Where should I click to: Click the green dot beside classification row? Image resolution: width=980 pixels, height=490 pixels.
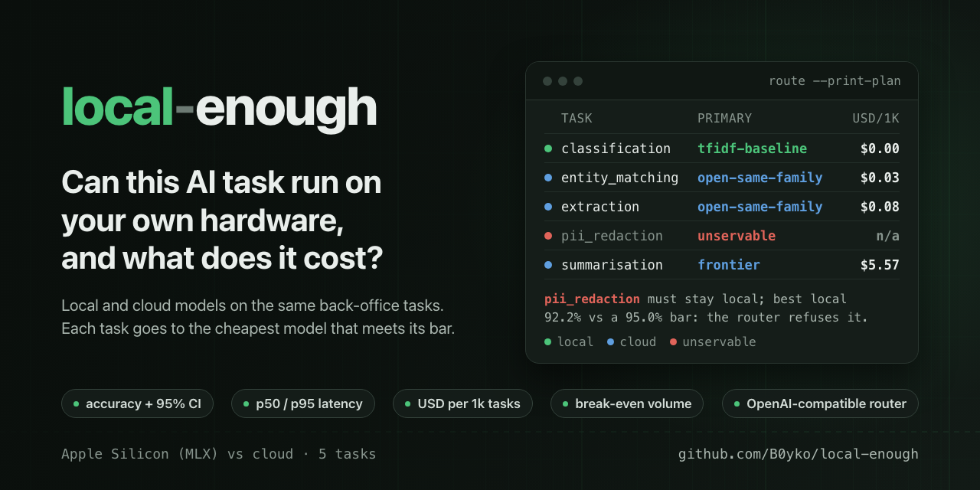[x=548, y=149]
